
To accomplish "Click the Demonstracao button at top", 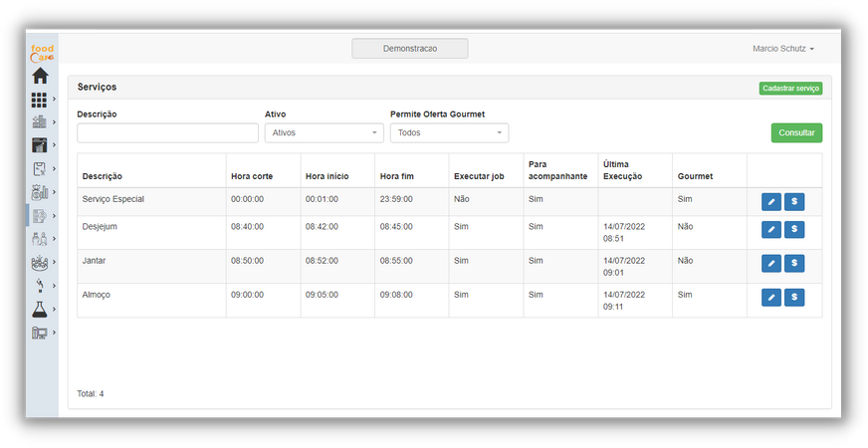I will click(410, 49).
